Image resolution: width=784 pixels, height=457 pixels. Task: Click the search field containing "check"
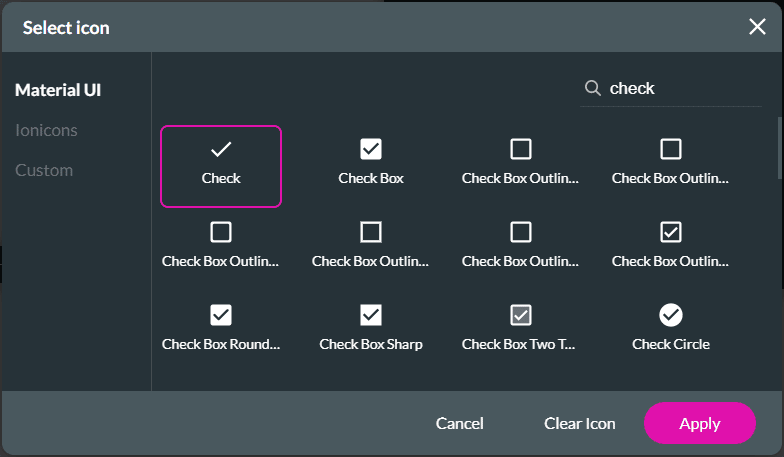(668, 88)
